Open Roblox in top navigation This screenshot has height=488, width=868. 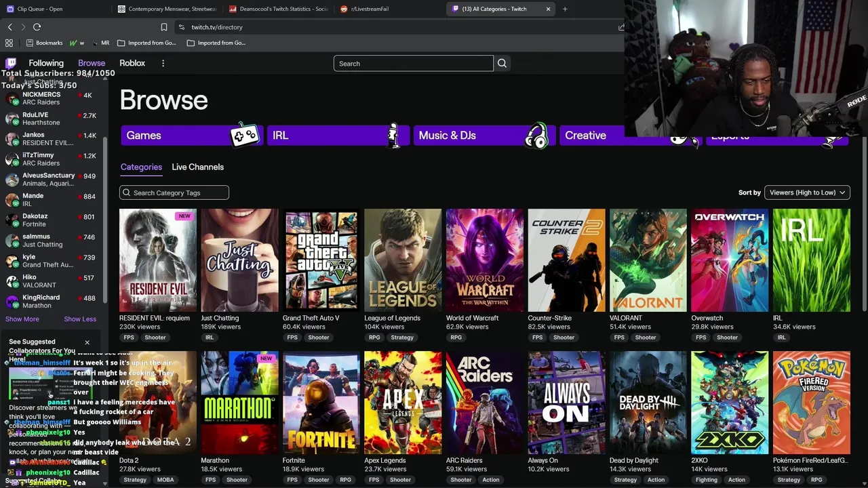click(132, 63)
